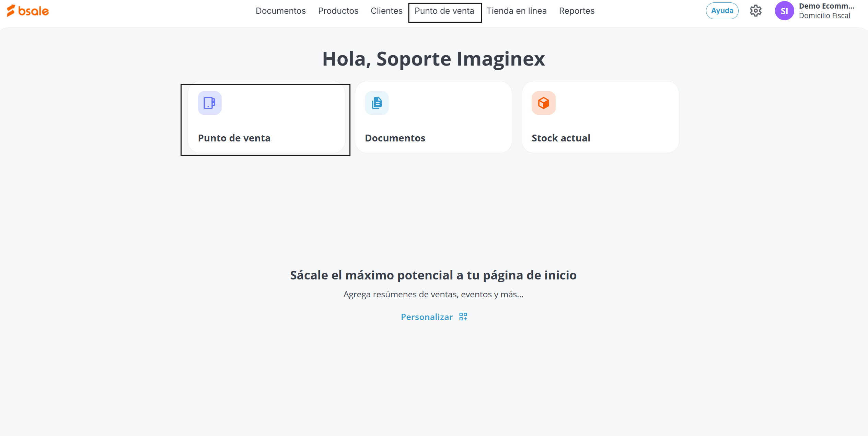Open the Tienda en línea menu
The height and width of the screenshot is (436, 868).
[x=516, y=11]
